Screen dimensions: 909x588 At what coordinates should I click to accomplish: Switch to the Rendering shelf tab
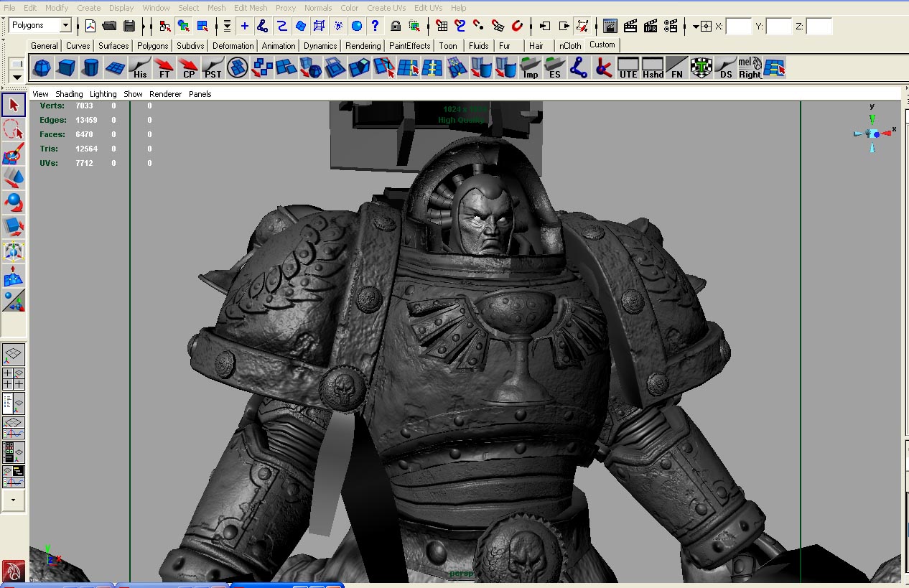tap(363, 46)
